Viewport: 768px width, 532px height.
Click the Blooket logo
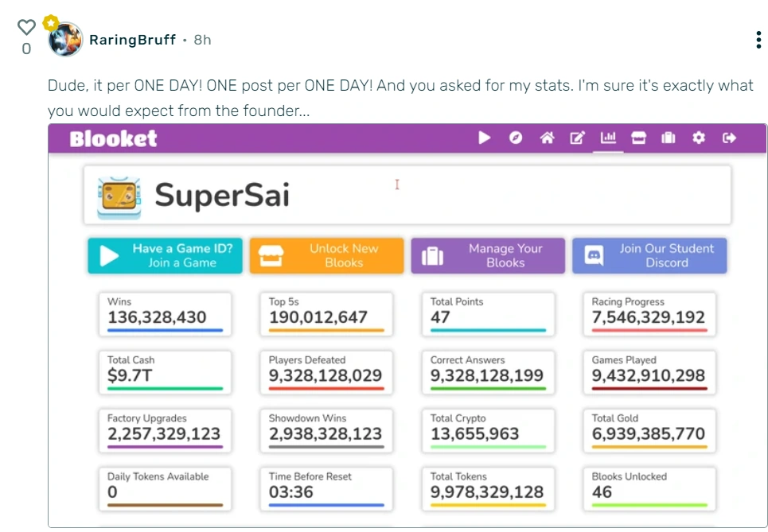click(x=113, y=139)
